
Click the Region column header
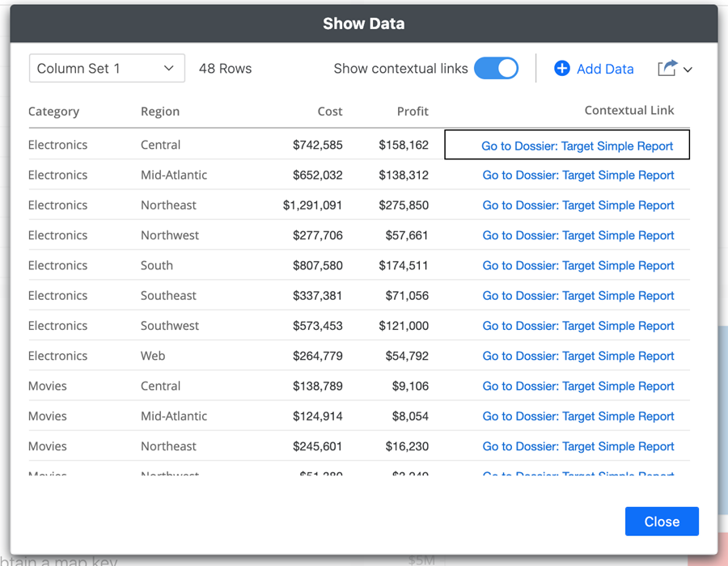160,112
